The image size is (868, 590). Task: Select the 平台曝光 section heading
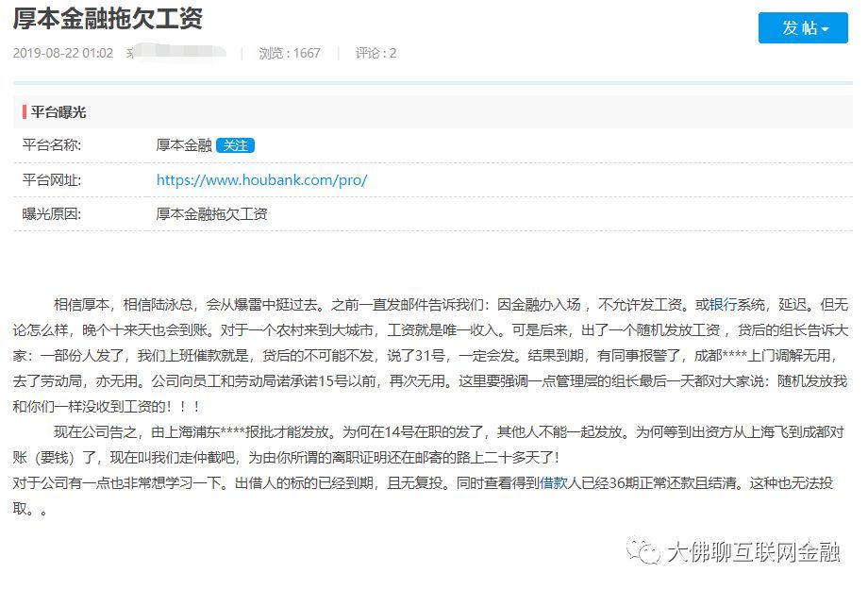58,112
